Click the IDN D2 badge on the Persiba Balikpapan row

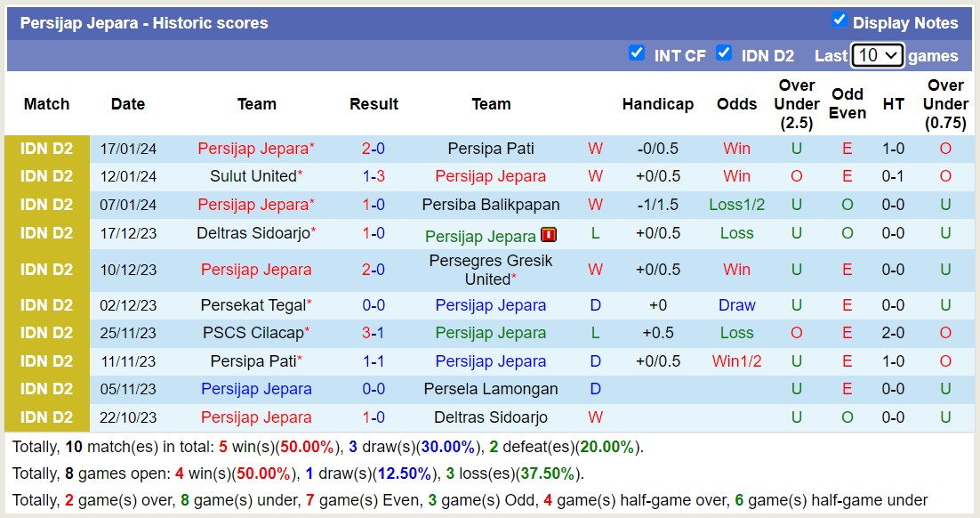[46, 205]
